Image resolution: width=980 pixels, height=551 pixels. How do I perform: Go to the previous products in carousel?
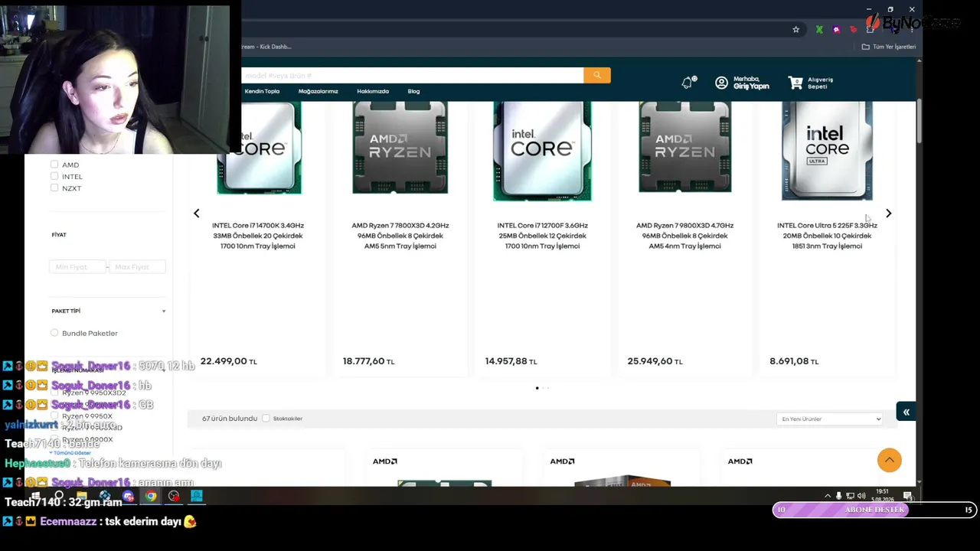pyautogui.click(x=196, y=214)
